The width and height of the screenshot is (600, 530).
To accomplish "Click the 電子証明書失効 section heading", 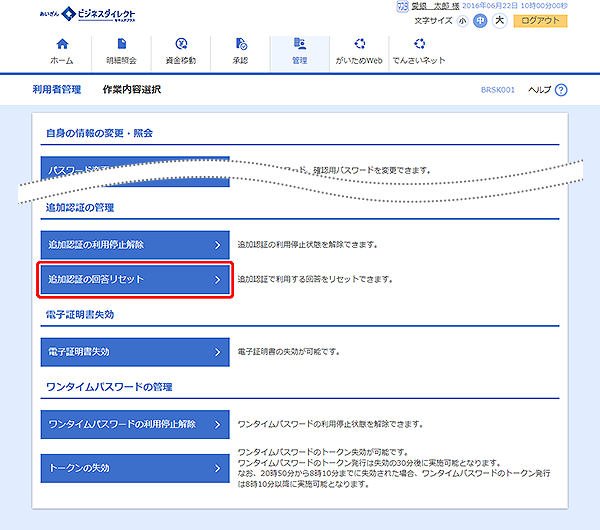I will (x=80, y=315).
